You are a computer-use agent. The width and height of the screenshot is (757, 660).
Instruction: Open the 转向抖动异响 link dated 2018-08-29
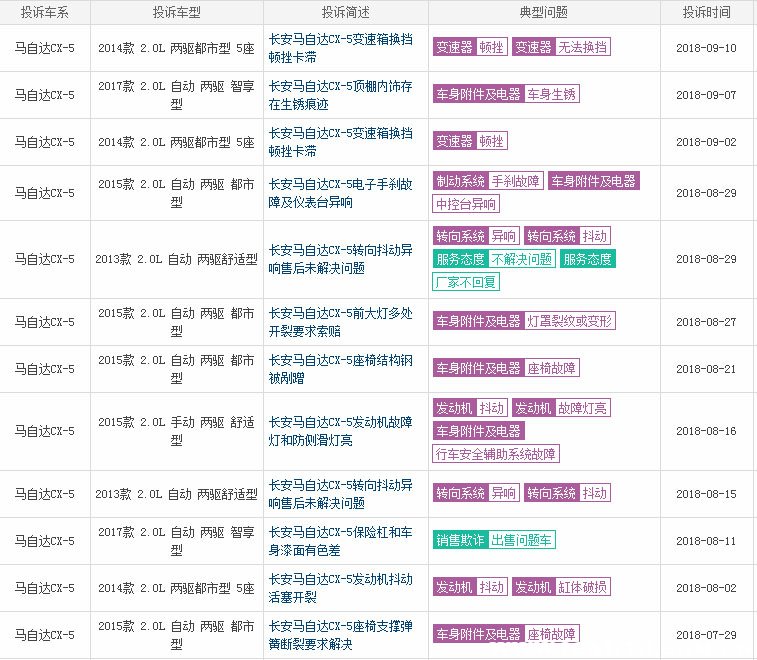[340, 259]
